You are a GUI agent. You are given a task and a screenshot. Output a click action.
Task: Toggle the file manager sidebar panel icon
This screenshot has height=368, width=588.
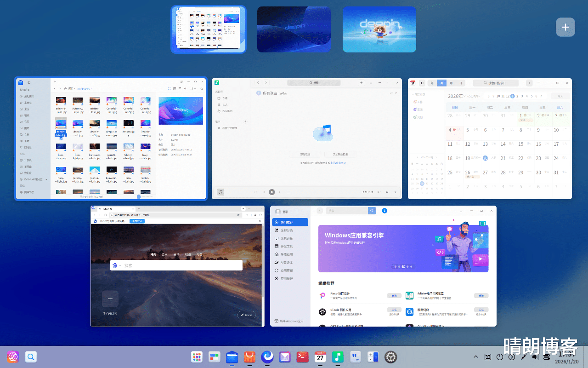(x=28, y=82)
